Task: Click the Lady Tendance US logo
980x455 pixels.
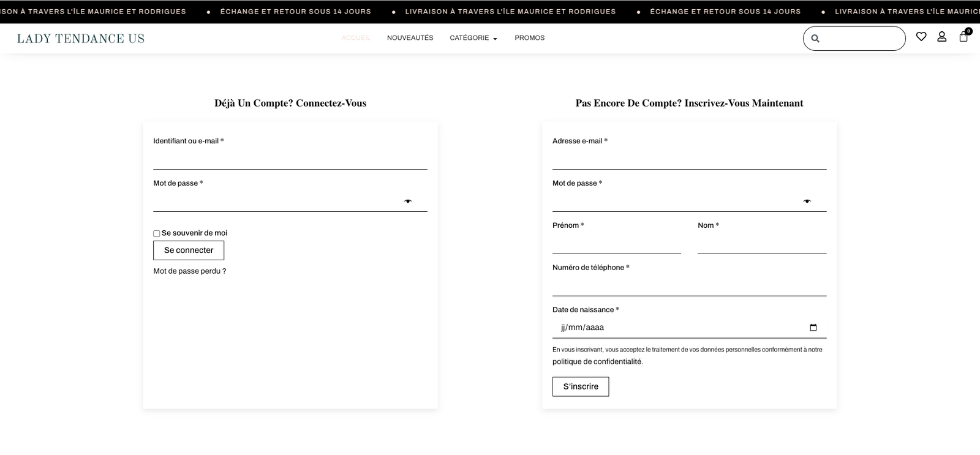Action: (x=81, y=39)
